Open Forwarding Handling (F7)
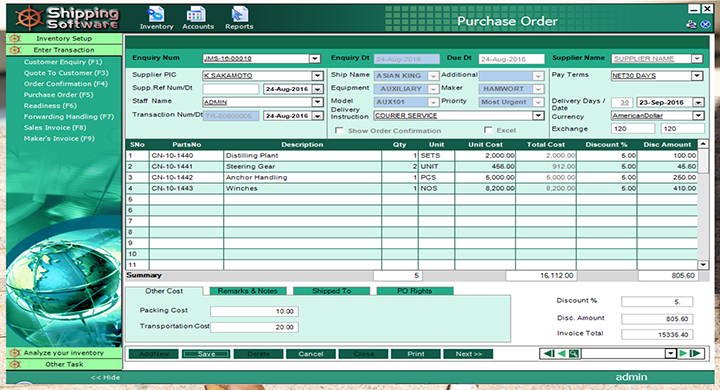The image size is (720, 390). [x=69, y=117]
